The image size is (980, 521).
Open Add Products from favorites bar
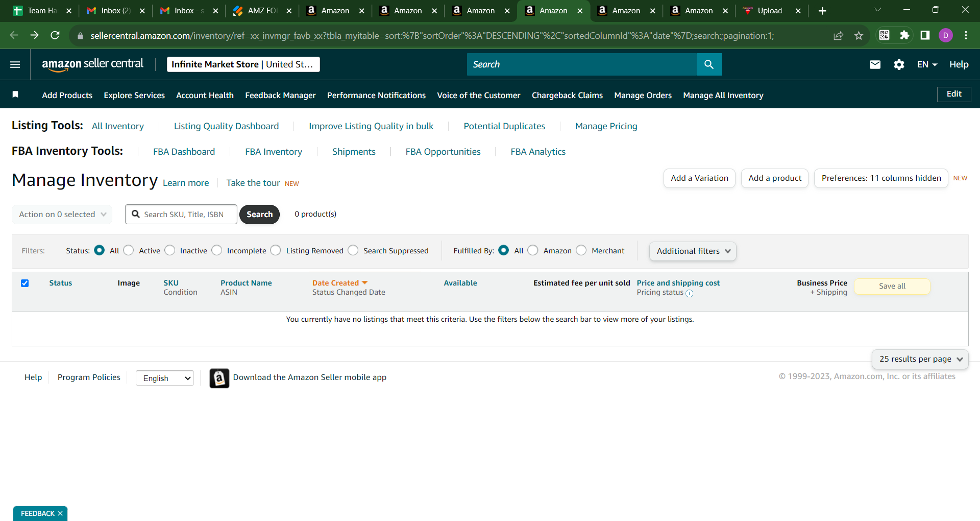pyautogui.click(x=67, y=95)
